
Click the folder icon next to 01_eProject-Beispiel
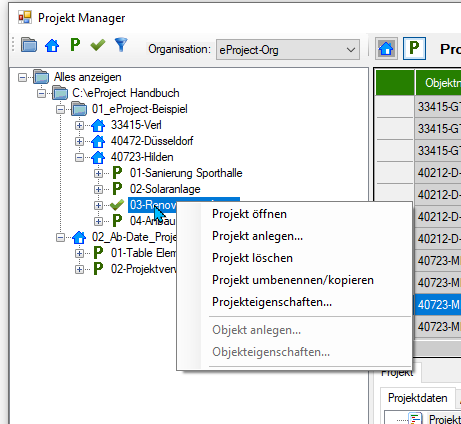pyautogui.click(x=79, y=109)
